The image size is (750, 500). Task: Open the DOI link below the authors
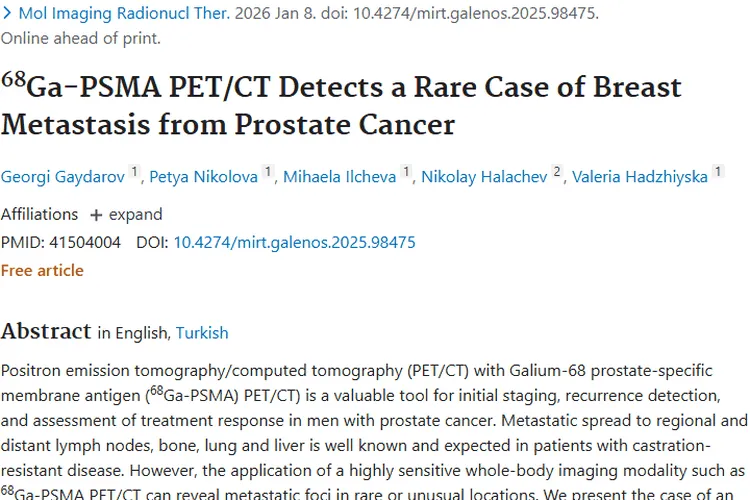point(294,242)
